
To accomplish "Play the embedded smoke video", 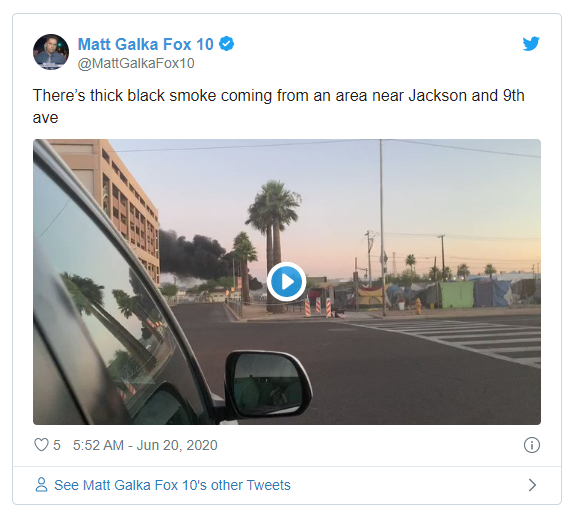I will click(287, 282).
